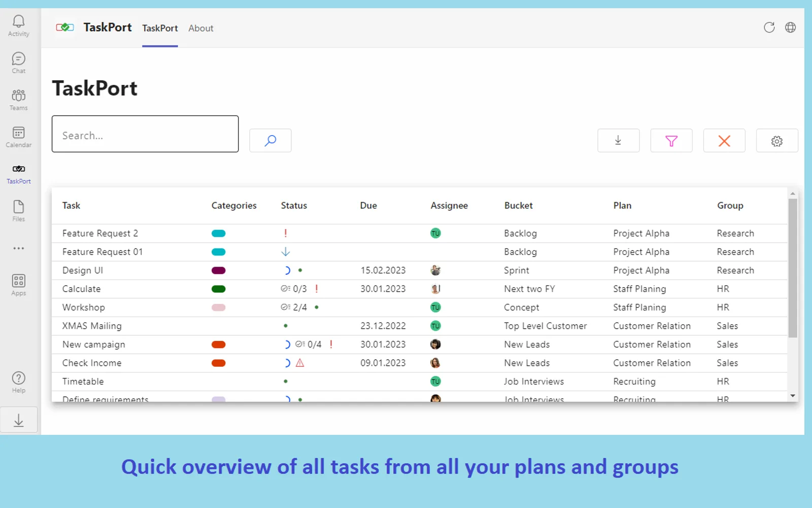Open Files in the sidebar
Image resolution: width=812 pixels, height=508 pixels.
coord(19,211)
